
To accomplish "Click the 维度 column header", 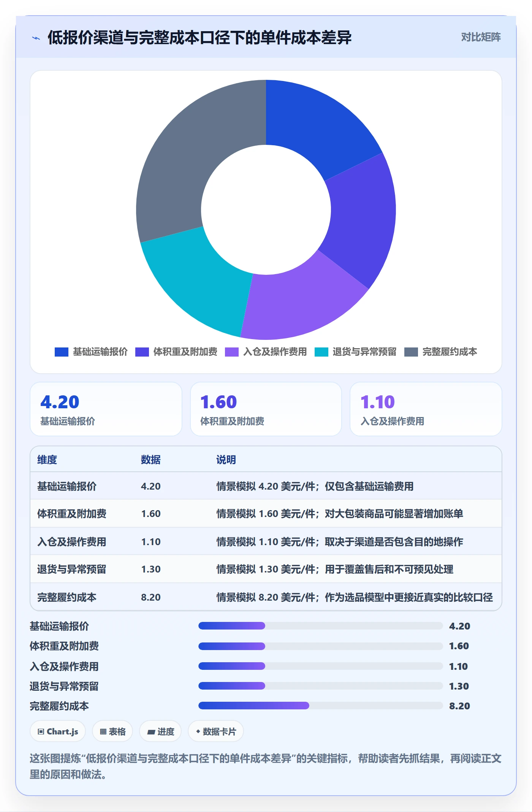I will 47,460.
